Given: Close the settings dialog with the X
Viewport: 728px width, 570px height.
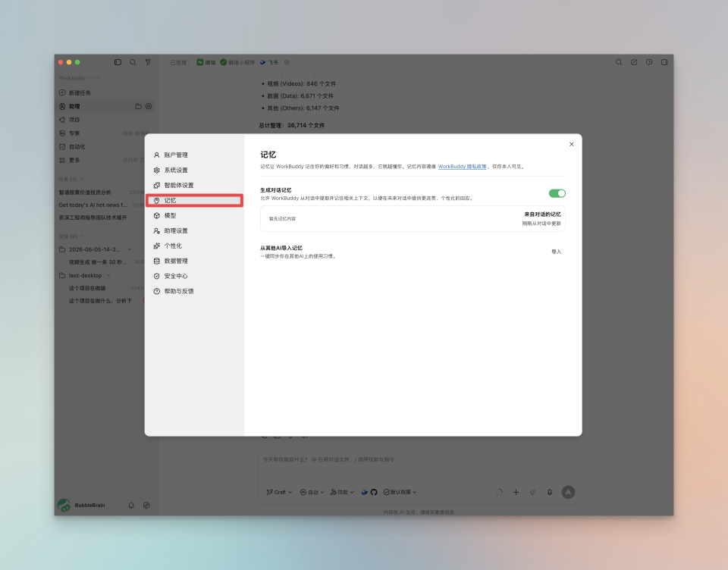Looking at the screenshot, I should tap(572, 144).
